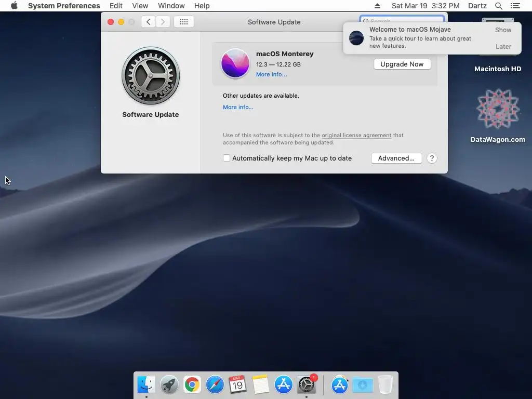Open Notes from the Dock

pyautogui.click(x=261, y=384)
